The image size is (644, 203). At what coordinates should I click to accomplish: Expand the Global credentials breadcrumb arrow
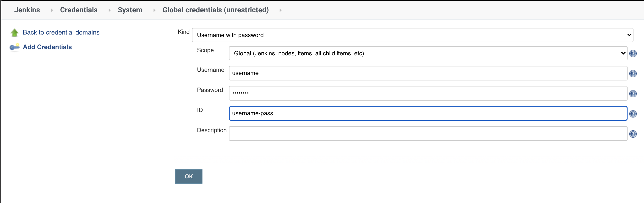280,10
